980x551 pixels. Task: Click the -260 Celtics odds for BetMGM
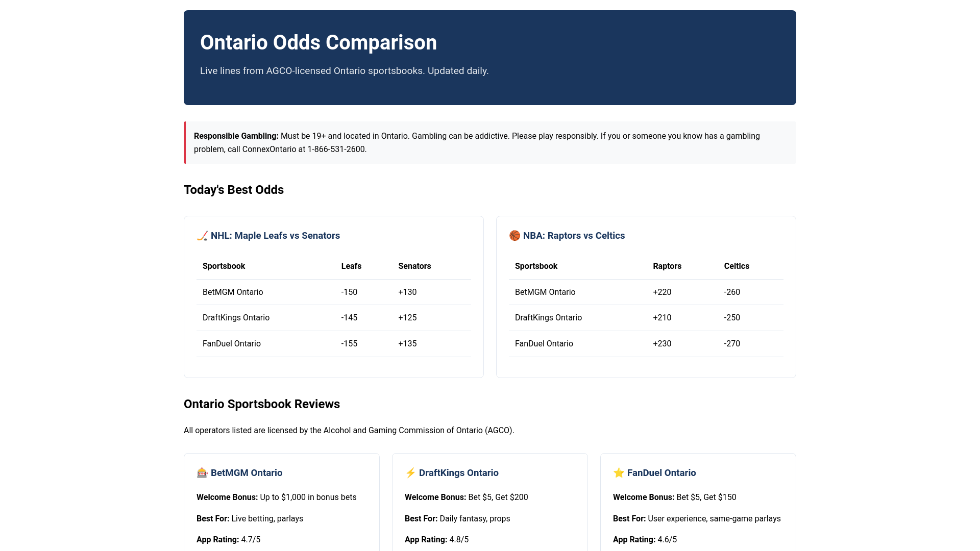[732, 292]
